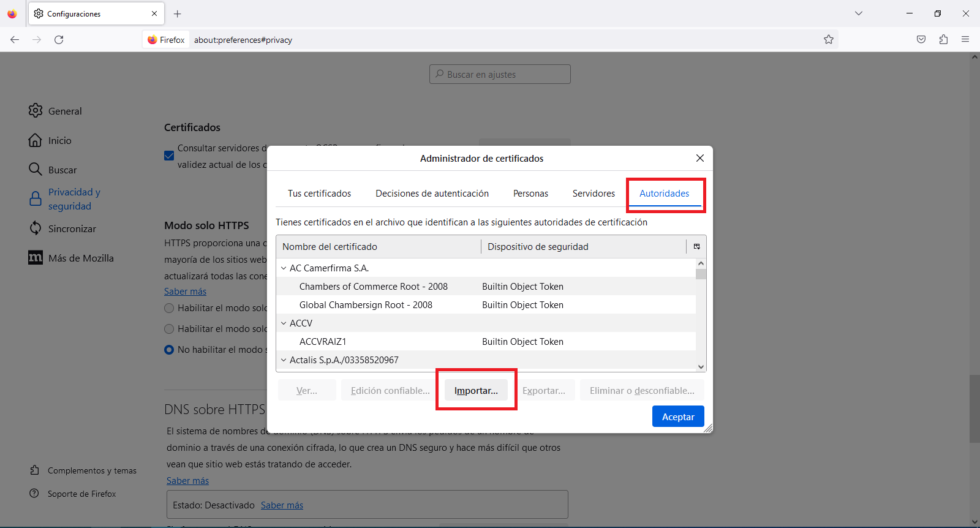Click the page scrollbar down arrow
Screen dimensions: 980x528
(974, 522)
